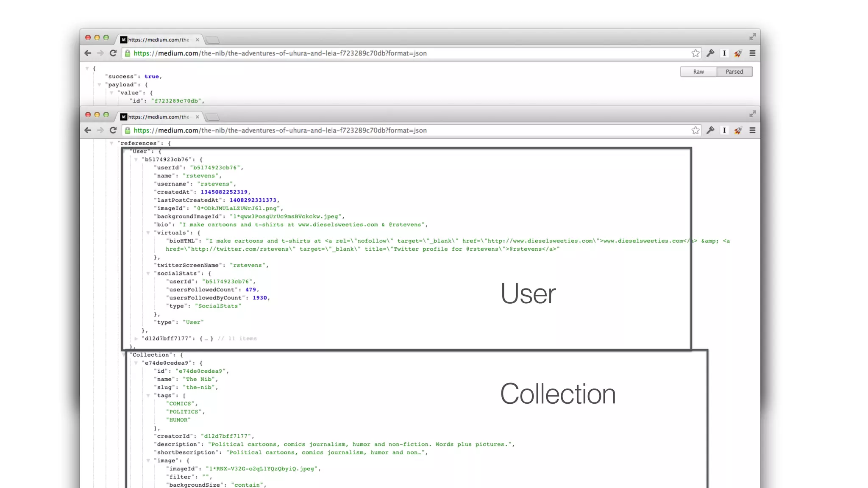Select the medium.com tab in rear window
The width and height of the screenshot is (868, 488).
pos(159,39)
